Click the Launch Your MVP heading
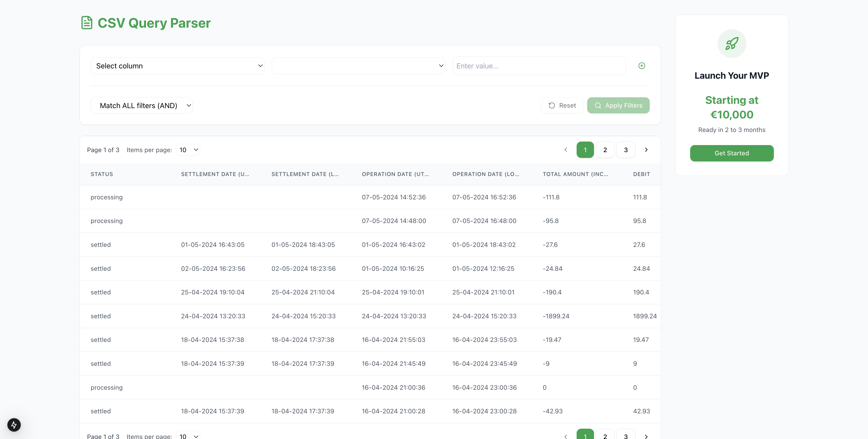Screen dimensions: 868x439 (732, 76)
